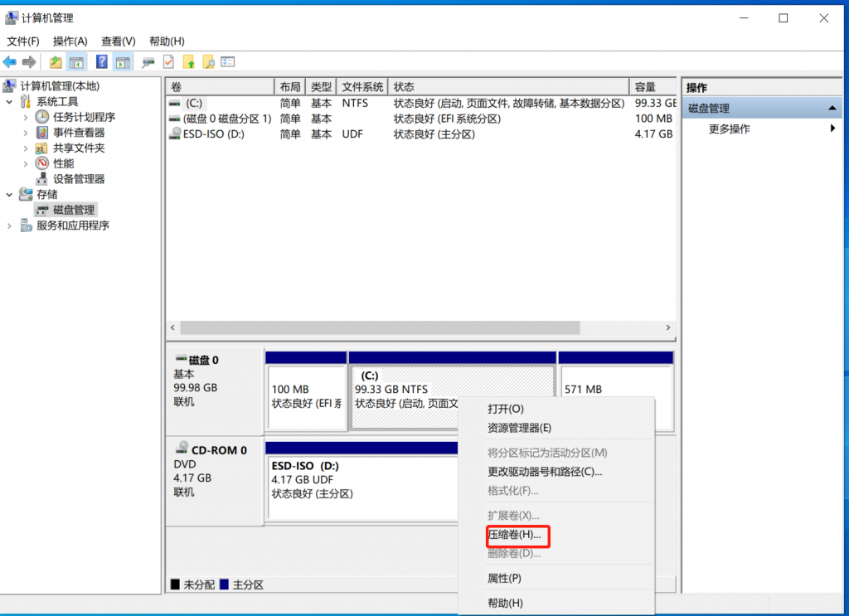The image size is (849, 616).
Task: Click the Forward navigation arrow
Action: pyautogui.click(x=29, y=61)
